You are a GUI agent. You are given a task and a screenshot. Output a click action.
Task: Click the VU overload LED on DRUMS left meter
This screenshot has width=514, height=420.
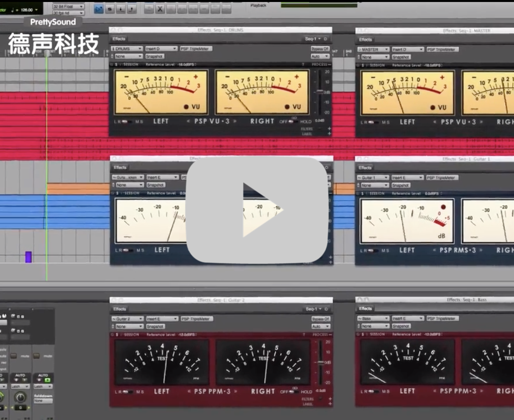click(x=186, y=107)
